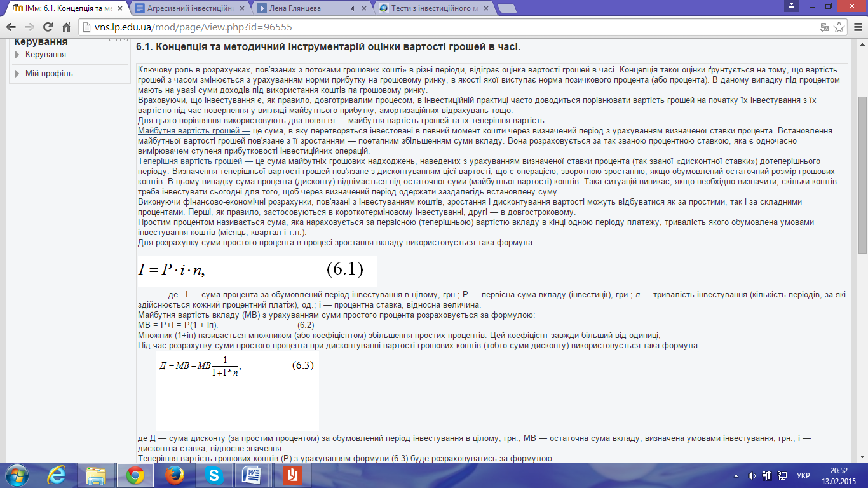
Task: Bookmark this page with the star icon
Action: point(839,28)
